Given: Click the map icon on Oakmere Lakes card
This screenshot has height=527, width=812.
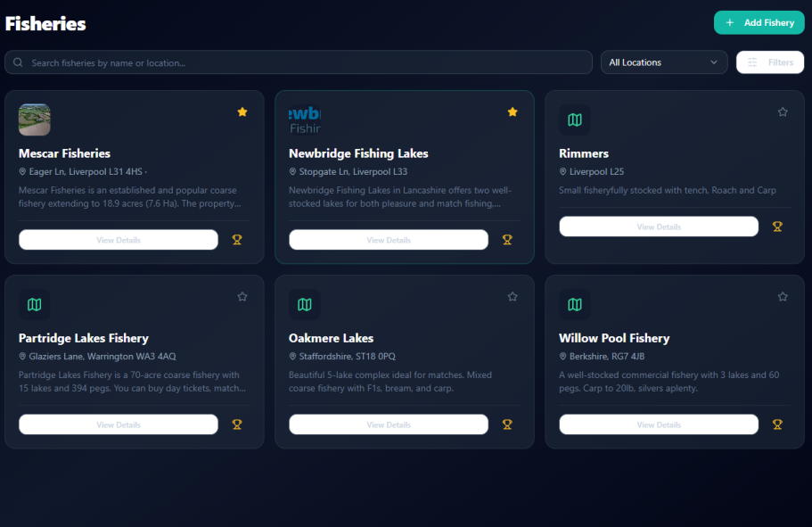Looking at the screenshot, I should 305,304.
